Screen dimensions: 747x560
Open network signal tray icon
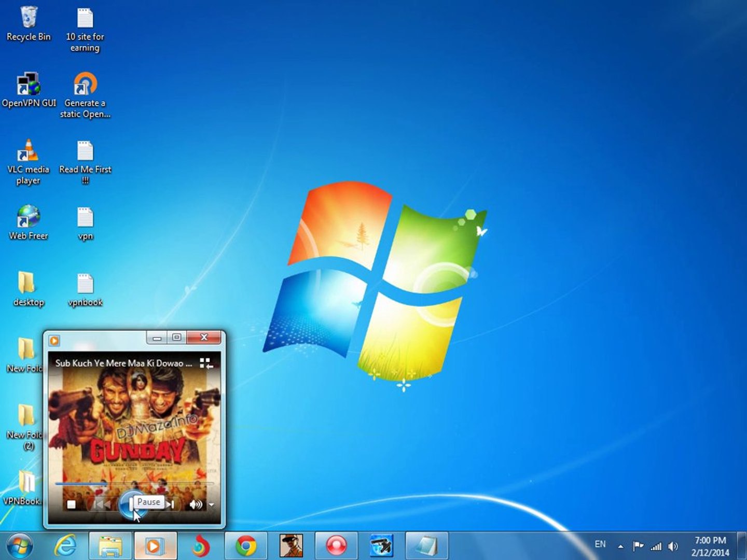[x=656, y=546]
